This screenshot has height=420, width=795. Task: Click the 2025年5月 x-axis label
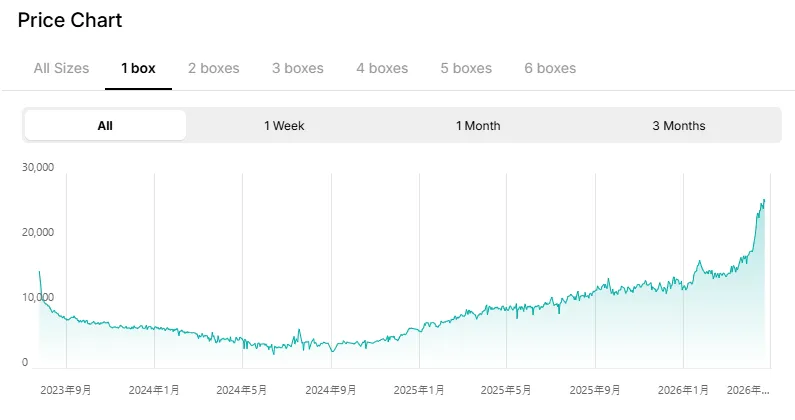(507, 390)
